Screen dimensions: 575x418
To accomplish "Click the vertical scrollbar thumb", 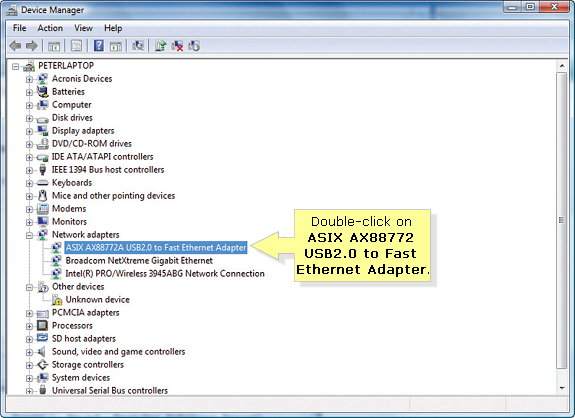I will [x=561, y=220].
